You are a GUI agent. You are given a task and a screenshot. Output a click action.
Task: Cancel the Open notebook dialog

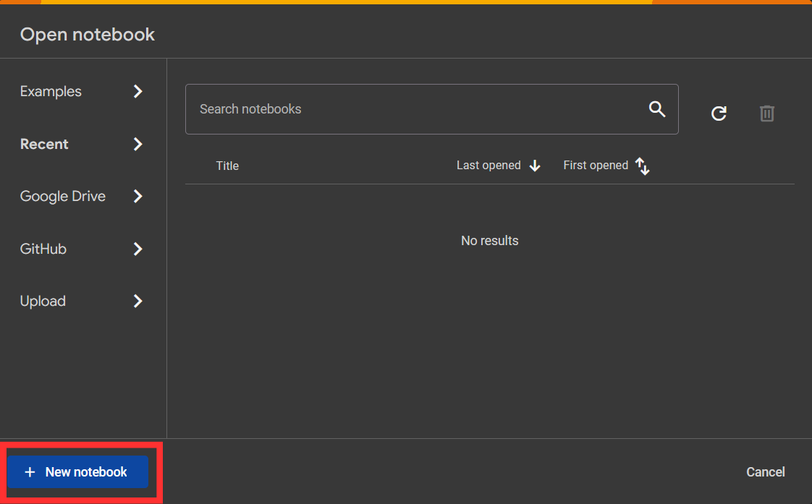pos(766,472)
